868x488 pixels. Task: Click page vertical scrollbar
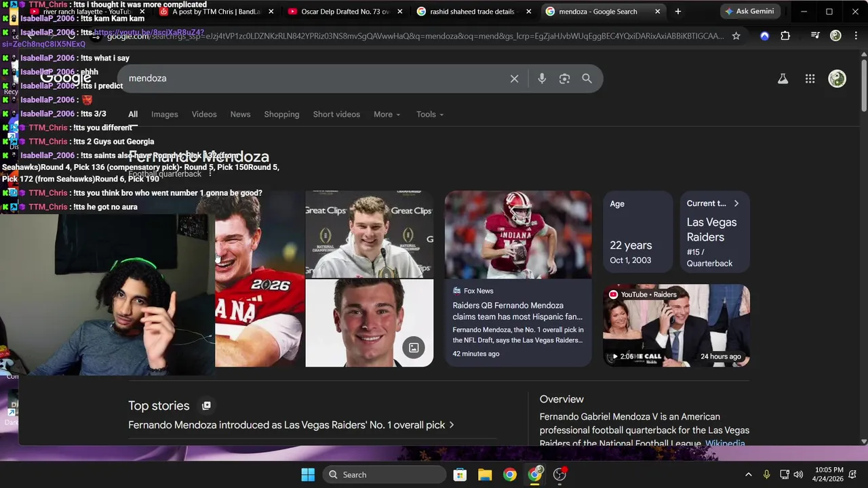(x=863, y=85)
